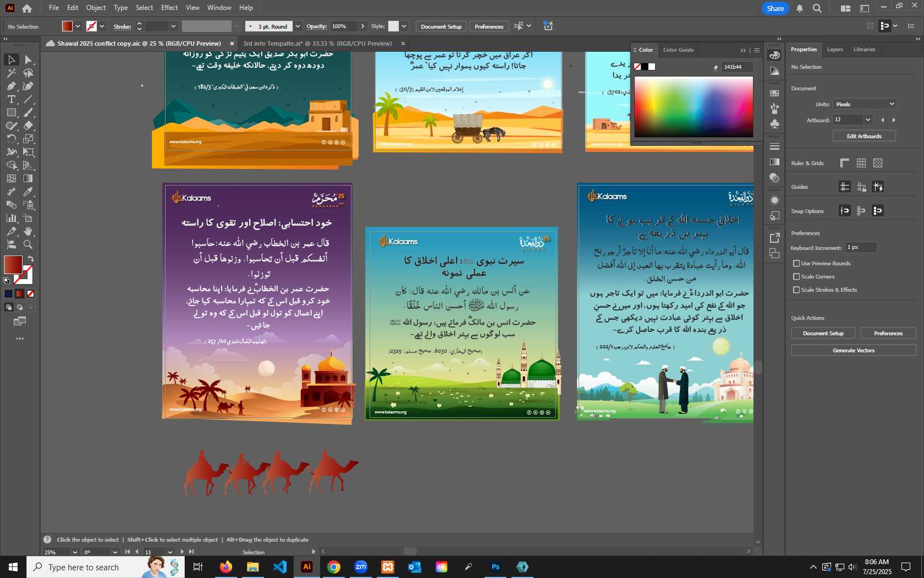Open the Units dropdown
Screen dimensions: 924x578
(865, 104)
